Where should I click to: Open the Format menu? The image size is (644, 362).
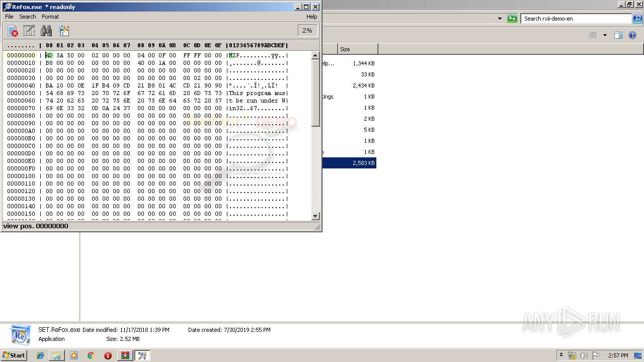click(50, 17)
